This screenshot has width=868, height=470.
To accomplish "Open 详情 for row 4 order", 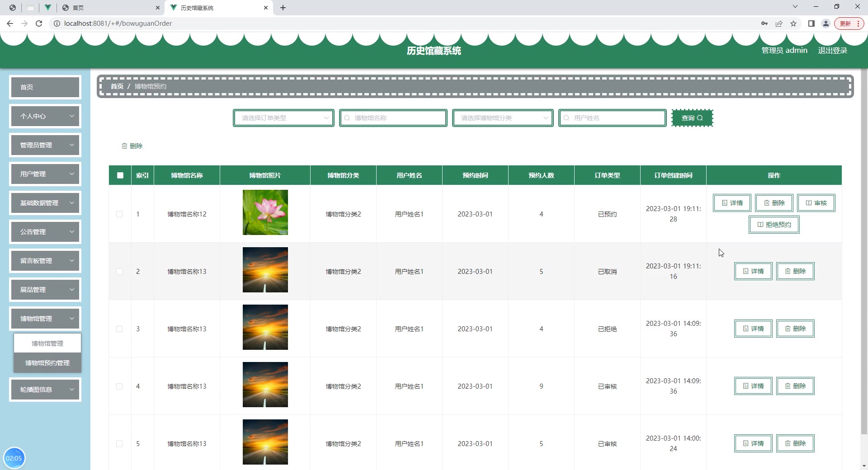I will click(753, 386).
